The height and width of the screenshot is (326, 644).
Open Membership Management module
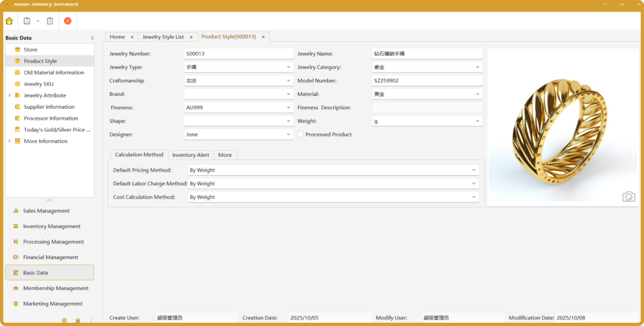tap(55, 288)
